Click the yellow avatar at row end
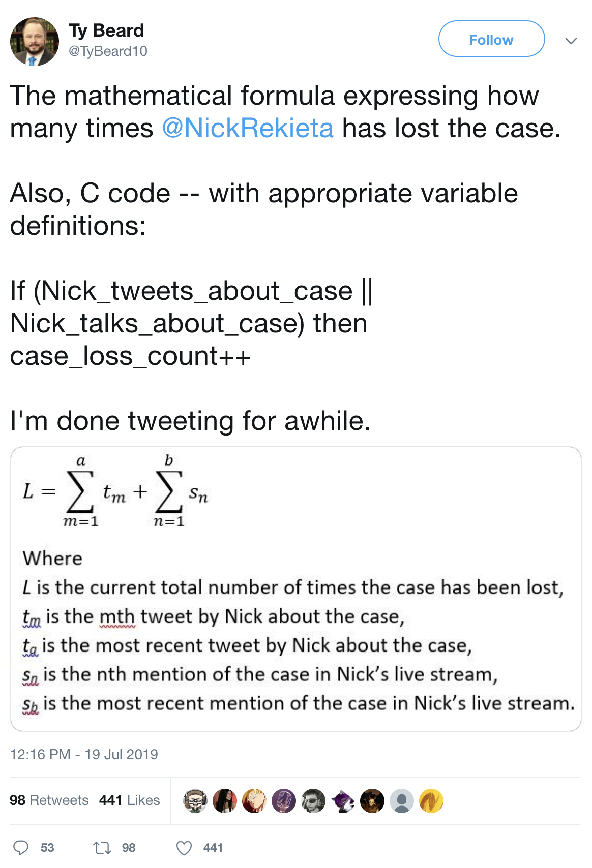This screenshot has width=592, height=868. point(431,801)
